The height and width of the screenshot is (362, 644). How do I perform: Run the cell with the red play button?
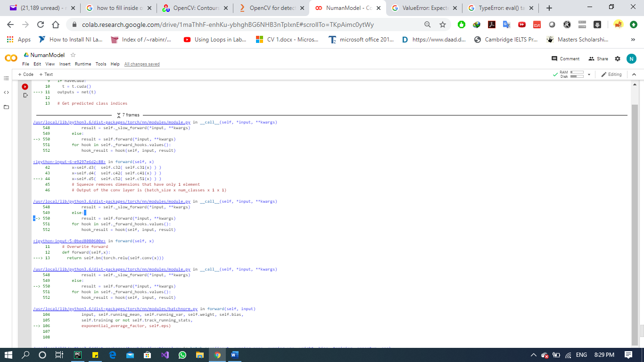25,87
